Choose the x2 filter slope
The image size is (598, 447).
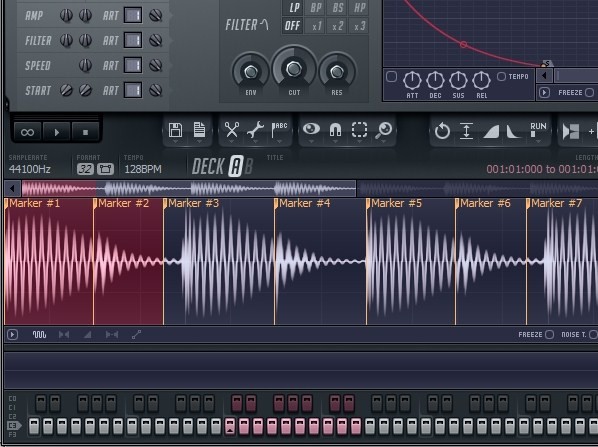pyautogui.click(x=338, y=26)
